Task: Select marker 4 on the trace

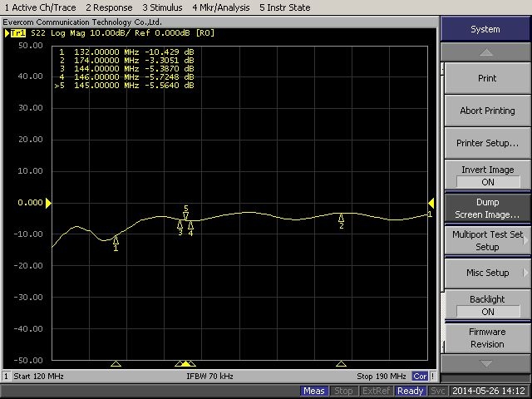Action: pos(190,225)
